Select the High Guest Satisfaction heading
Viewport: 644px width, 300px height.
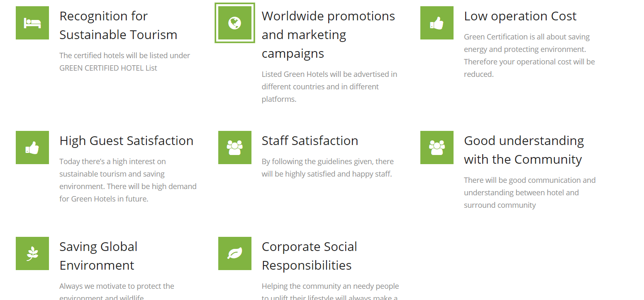(x=126, y=141)
